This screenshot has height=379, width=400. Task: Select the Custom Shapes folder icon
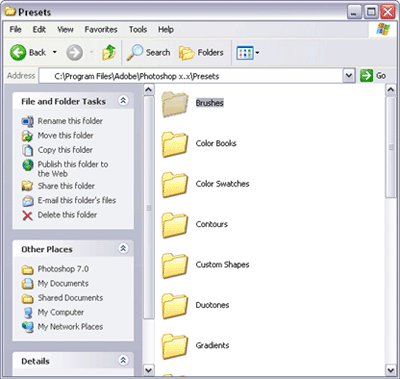click(174, 265)
